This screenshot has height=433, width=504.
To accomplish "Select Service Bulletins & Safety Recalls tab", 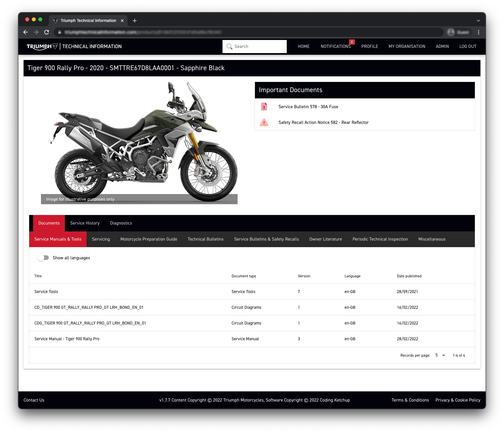I will click(x=266, y=239).
